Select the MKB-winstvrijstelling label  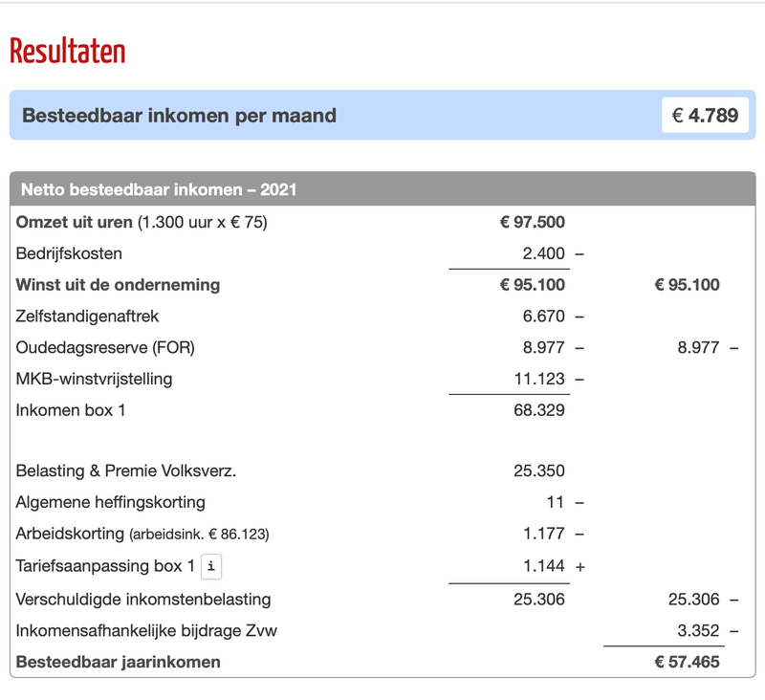pos(94,379)
